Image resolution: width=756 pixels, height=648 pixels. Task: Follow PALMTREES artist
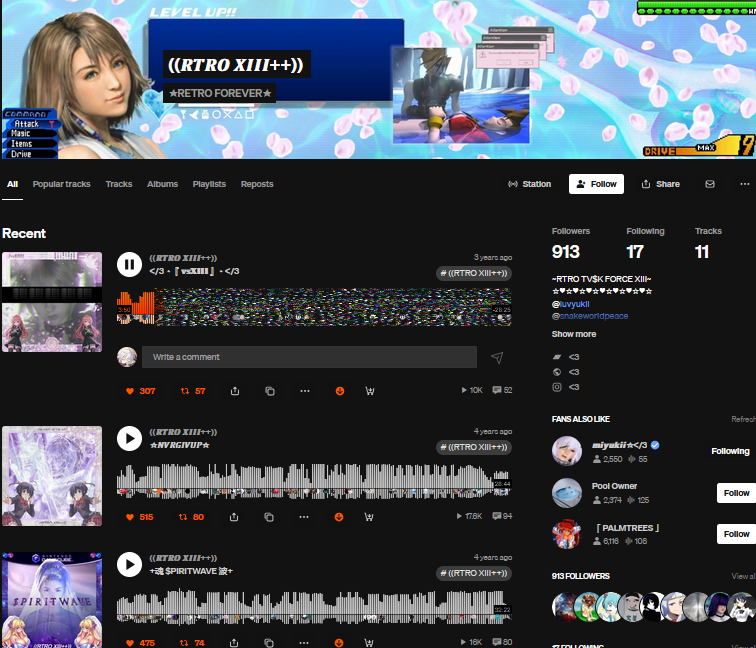click(736, 534)
